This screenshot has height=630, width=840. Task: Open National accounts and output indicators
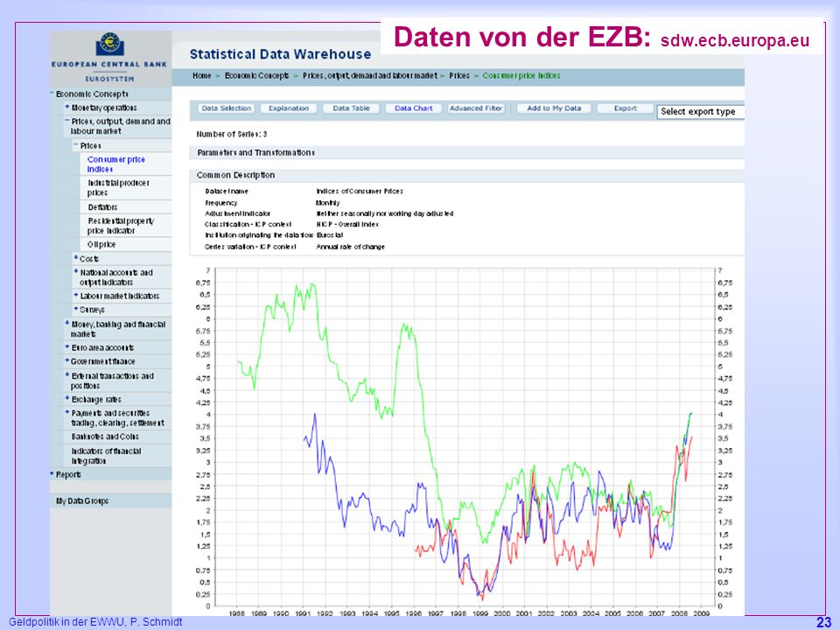click(x=116, y=277)
